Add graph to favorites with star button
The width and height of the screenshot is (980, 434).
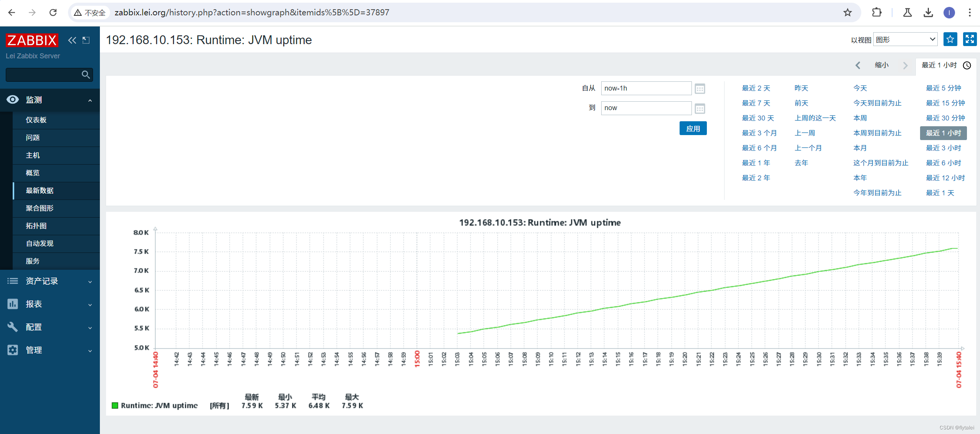coord(950,39)
